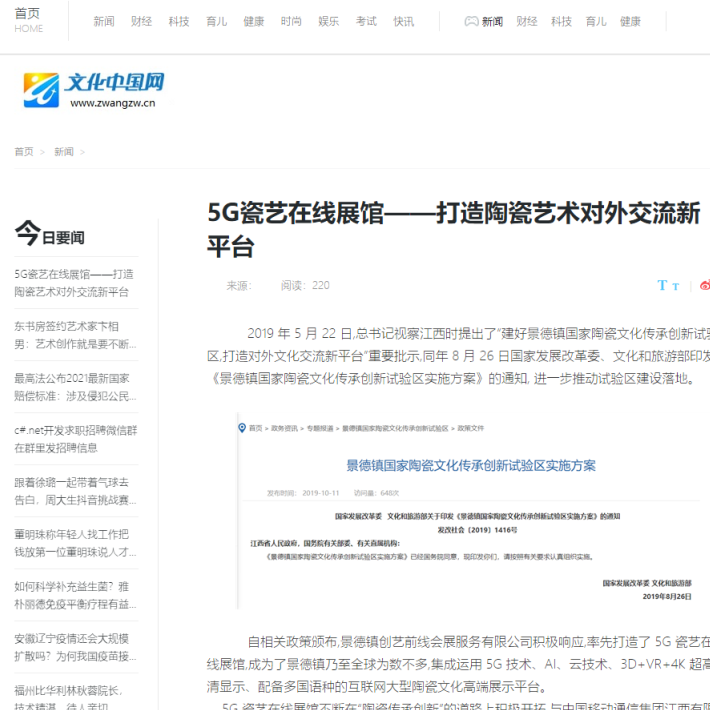Select 育儿 in the right navigation group
Screen dimensions: 710x710
pos(596,21)
